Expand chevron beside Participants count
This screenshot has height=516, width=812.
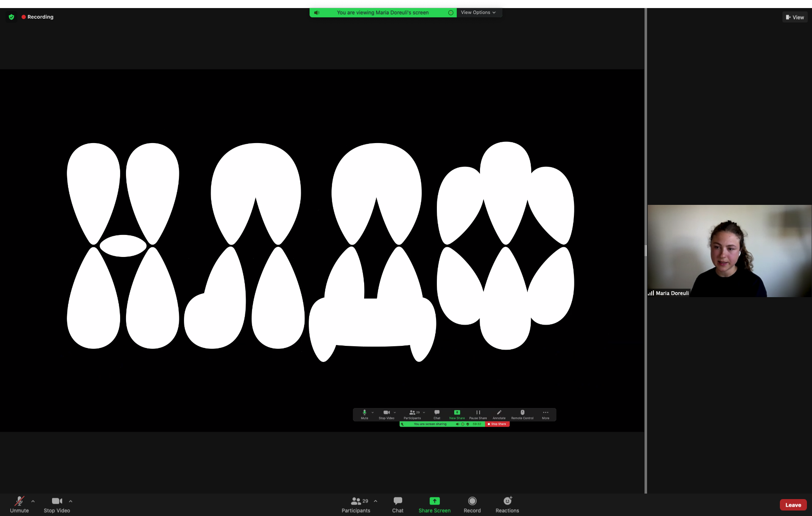(x=376, y=501)
